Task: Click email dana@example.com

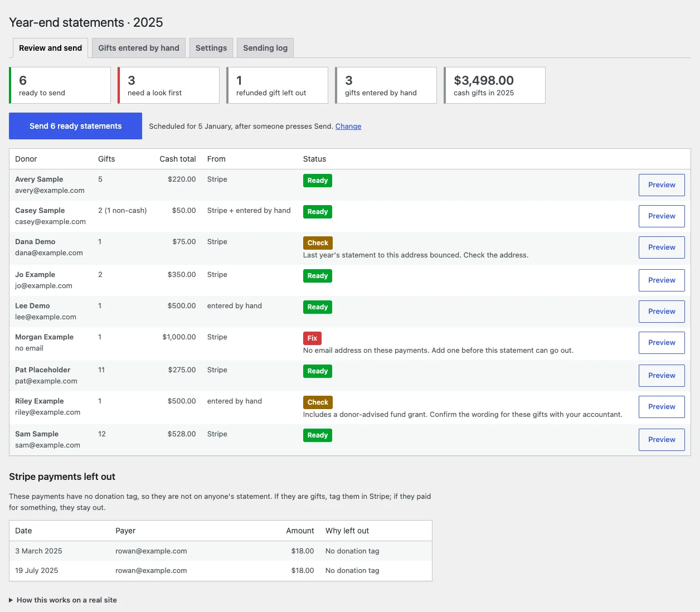Action: point(49,253)
